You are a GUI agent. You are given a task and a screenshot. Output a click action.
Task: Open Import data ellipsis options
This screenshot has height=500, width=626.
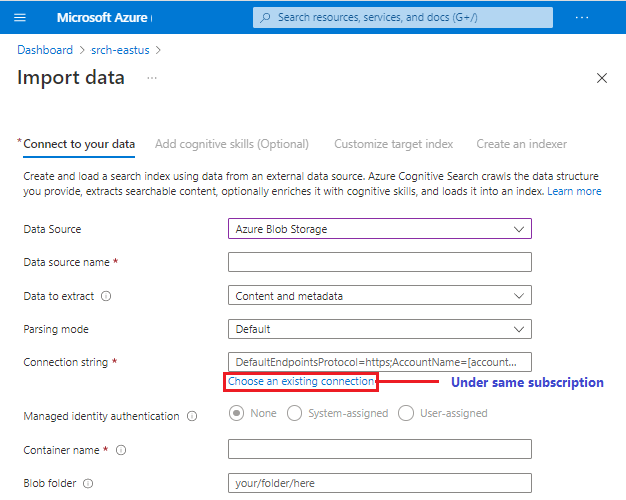pos(152,77)
